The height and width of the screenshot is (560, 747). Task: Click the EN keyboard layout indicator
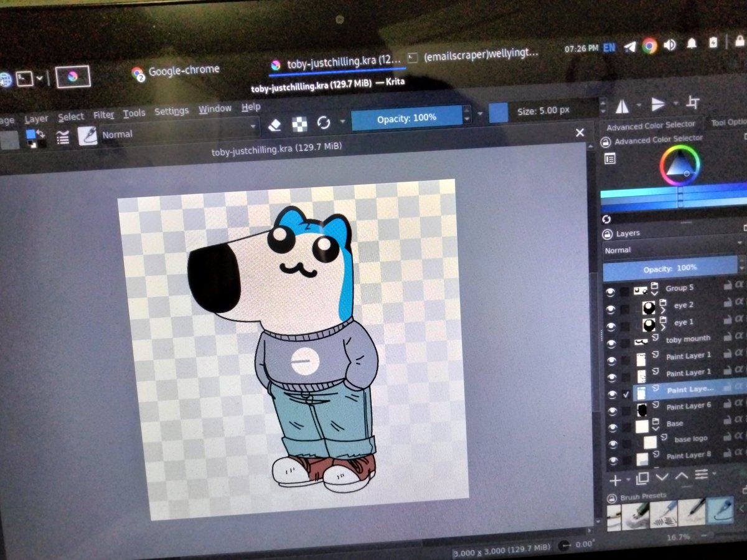click(x=610, y=48)
